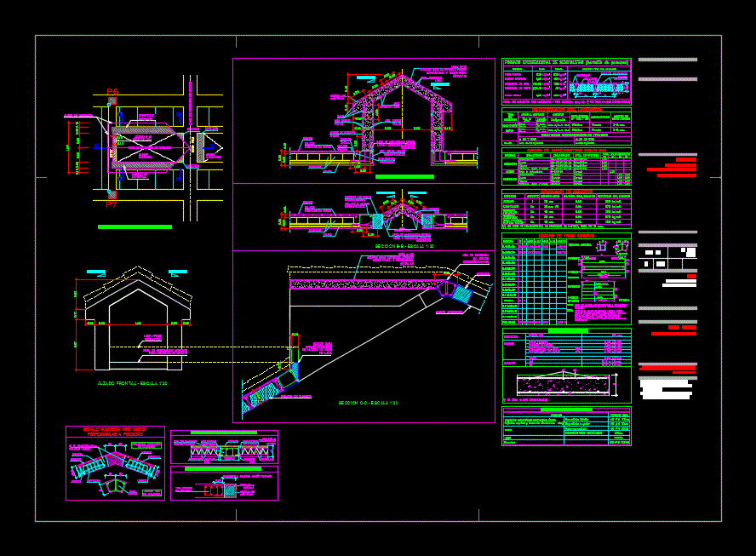This screenshot has height=556, width=756.
Task: Select the ALZADO FRONTAL - ESCALA 1:20 caption
Action: [132, 385]
